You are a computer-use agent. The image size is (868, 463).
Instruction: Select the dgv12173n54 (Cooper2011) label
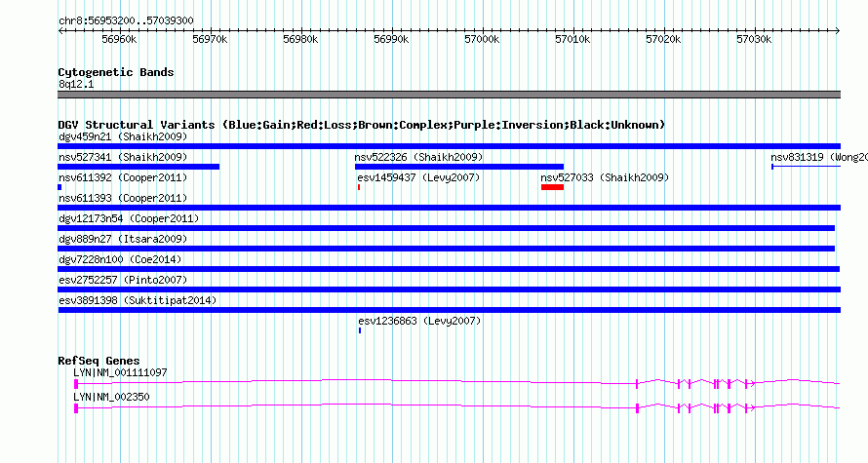[129, 218]
